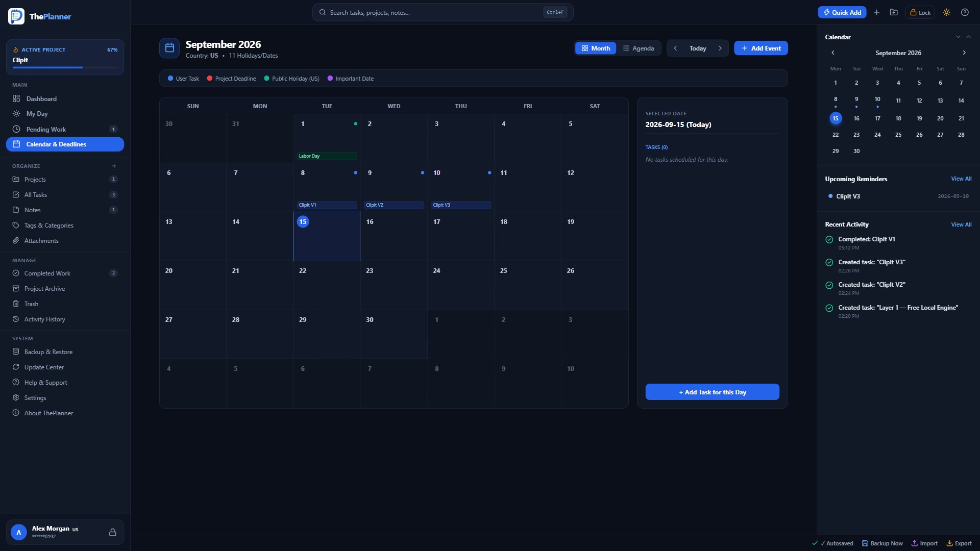Image resolution: width=980 pixels, height=551 pixels.
Task: Click the search field for tasks and notes
Action: coord(443,12)
